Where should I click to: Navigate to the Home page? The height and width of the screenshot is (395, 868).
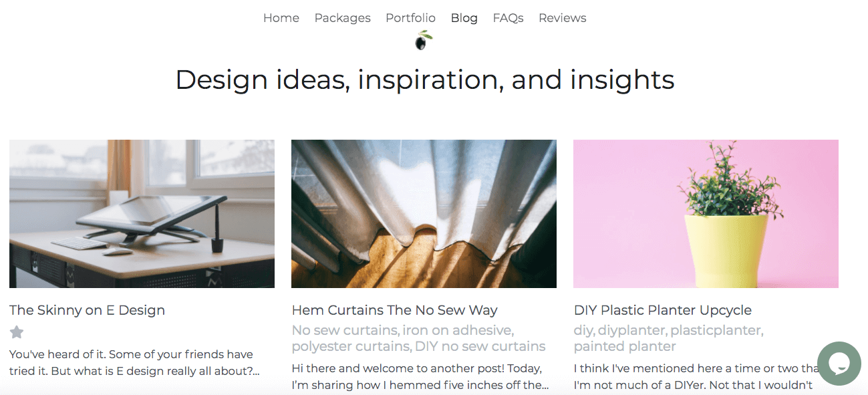(281, 18)
